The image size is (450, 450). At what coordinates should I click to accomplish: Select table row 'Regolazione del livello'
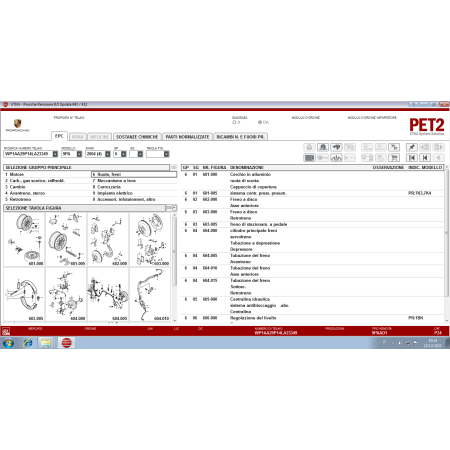click(x=313, y=318)
